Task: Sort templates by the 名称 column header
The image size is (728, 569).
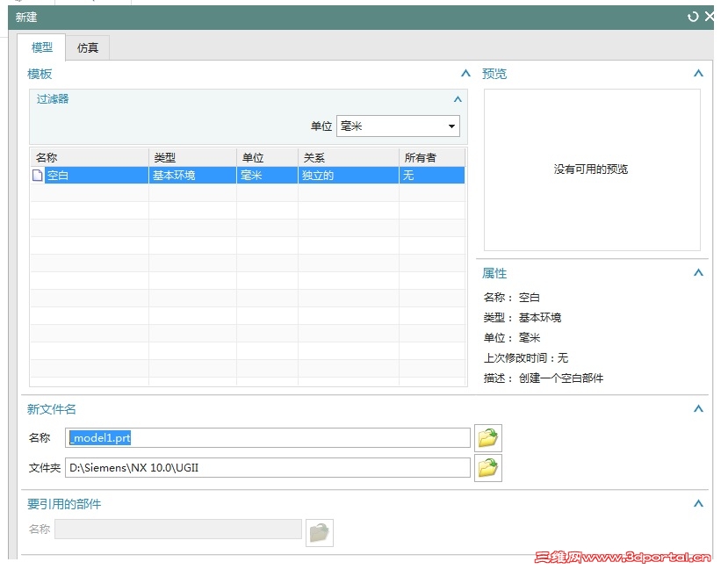Action: coord(90,158)
